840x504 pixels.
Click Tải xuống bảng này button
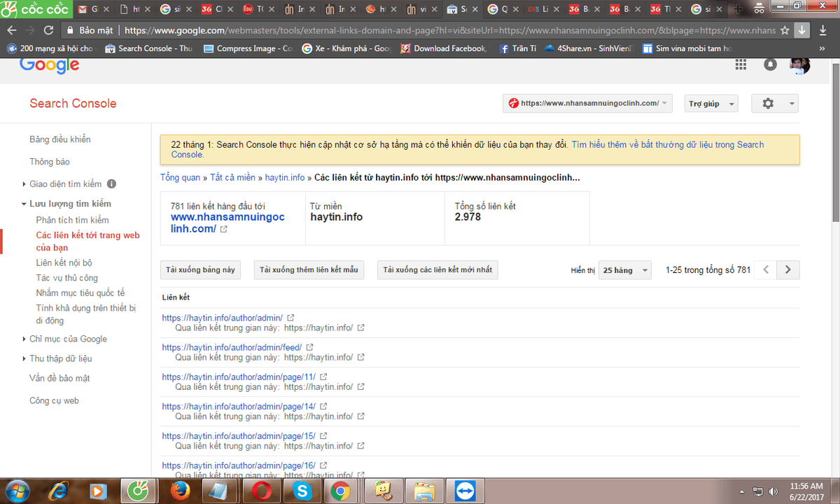click(x=200, y=270)
